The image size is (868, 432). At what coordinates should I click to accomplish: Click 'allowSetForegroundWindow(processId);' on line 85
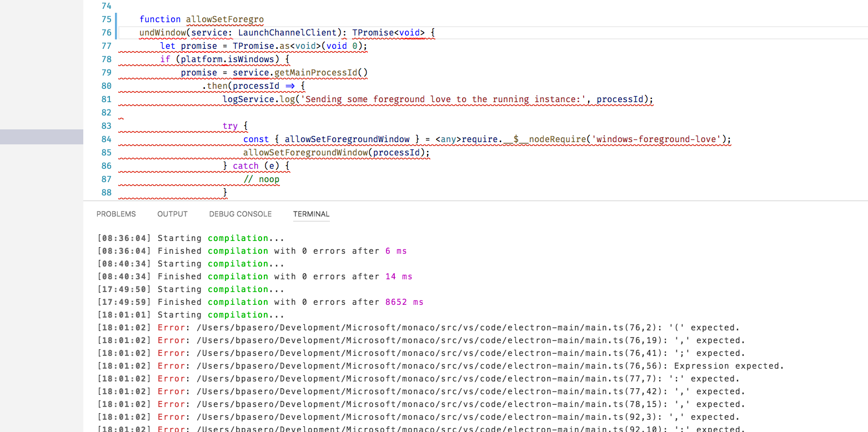(337, 153)
